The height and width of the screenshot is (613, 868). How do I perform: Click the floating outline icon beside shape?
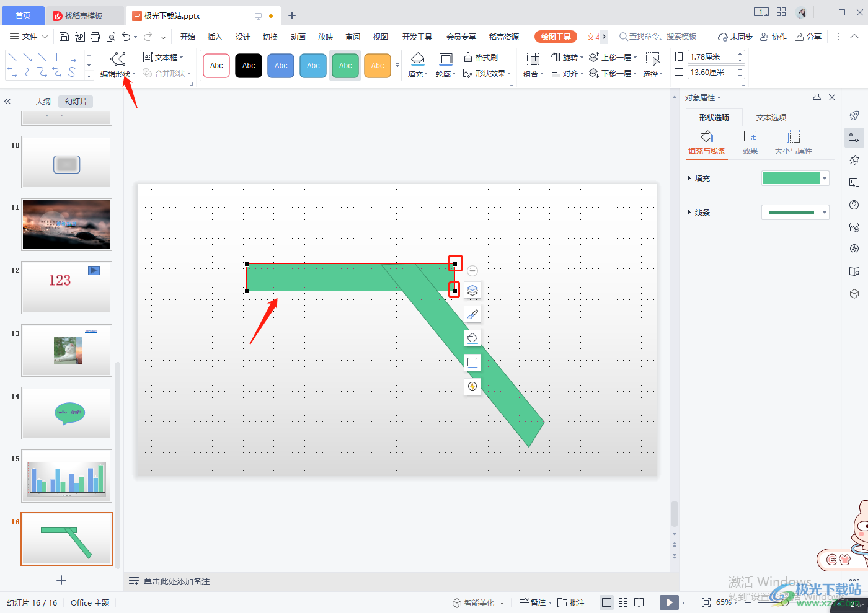tap(472, 363)
